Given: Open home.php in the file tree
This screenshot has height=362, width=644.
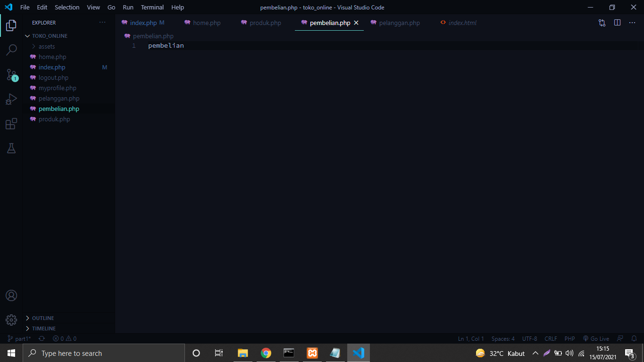Looking at the screenshot, I should point(68,57).
